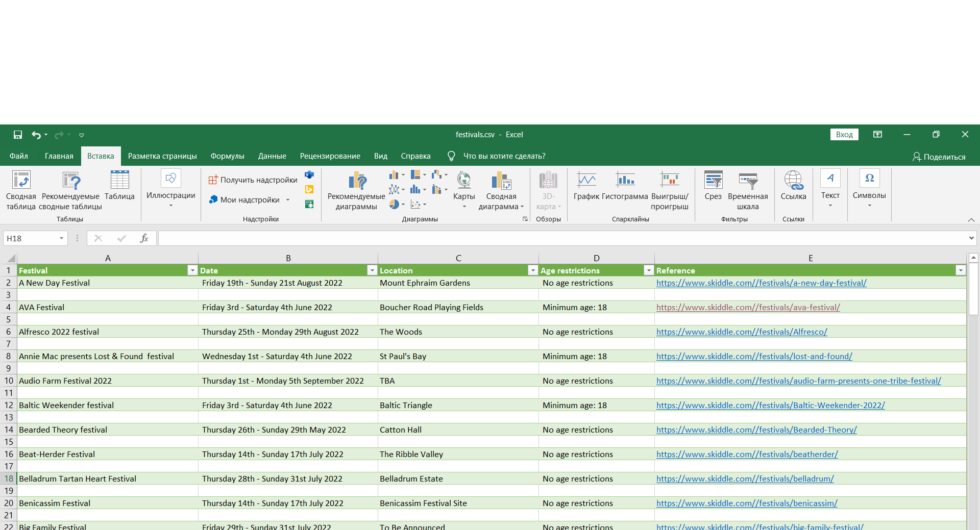Switch to the Разметка страницы tab
Viewport: 980px width, 530px height.
[x=162, y=156]
